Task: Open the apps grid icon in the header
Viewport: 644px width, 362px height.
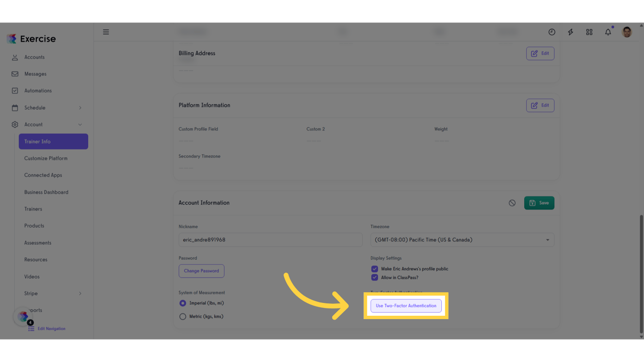Action: point(589,32)
